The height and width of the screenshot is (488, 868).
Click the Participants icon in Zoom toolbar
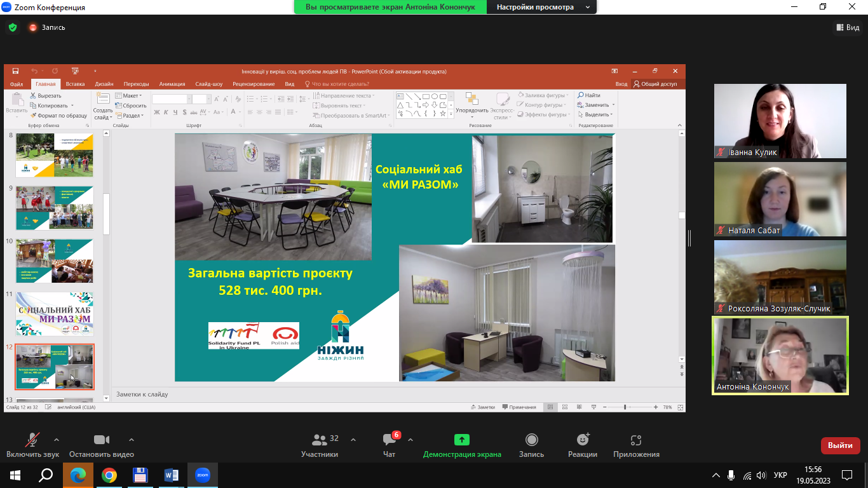click(x=320, y=440)
